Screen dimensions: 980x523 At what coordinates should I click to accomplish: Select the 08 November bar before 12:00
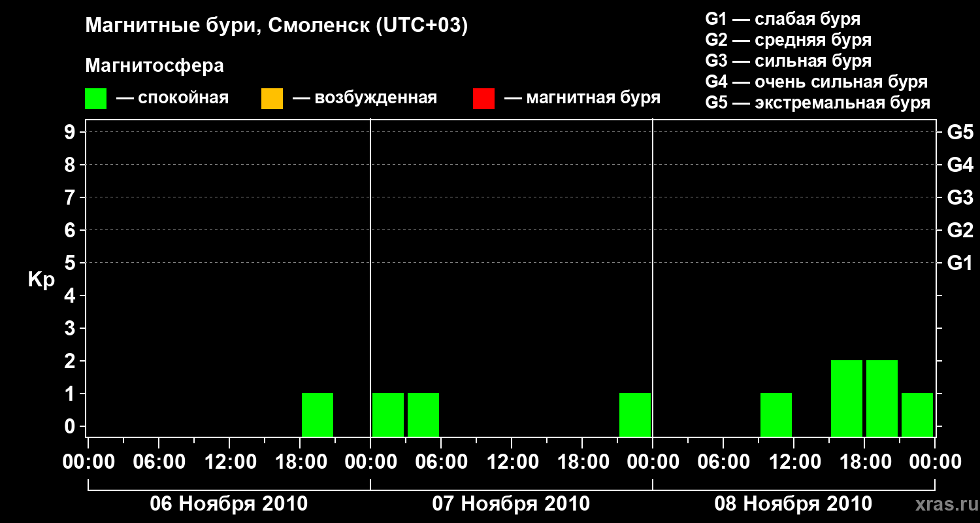pos(776,414)
